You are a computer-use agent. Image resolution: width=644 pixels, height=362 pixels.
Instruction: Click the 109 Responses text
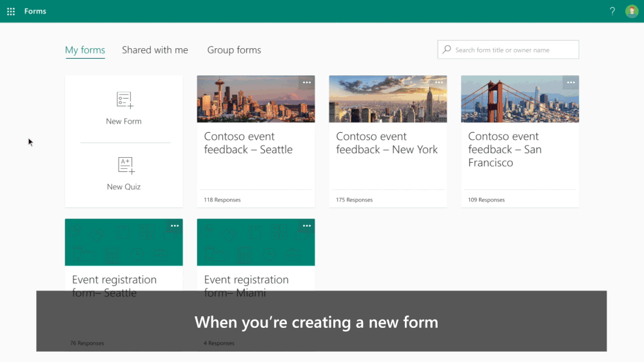pos(486,200)
